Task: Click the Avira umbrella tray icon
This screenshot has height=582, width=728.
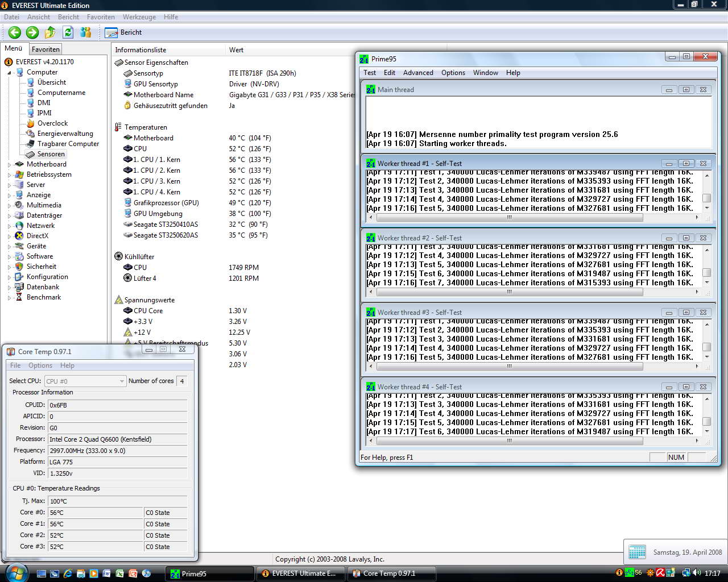Action: (x=661, y=573)
